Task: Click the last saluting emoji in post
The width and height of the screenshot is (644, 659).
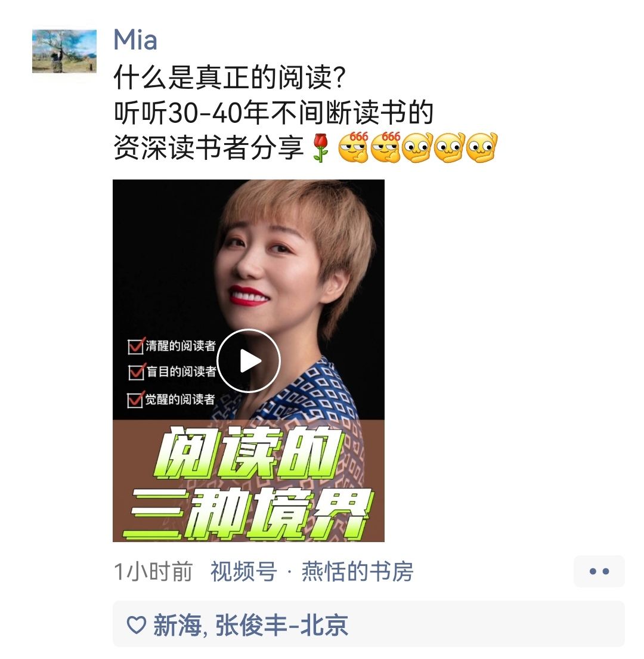Action: coord(482,147)
